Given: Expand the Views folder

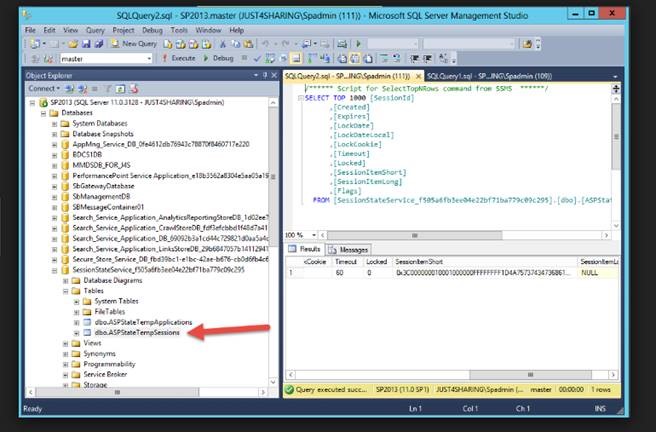Looking at the screenshot, I should tap(66, 343).
